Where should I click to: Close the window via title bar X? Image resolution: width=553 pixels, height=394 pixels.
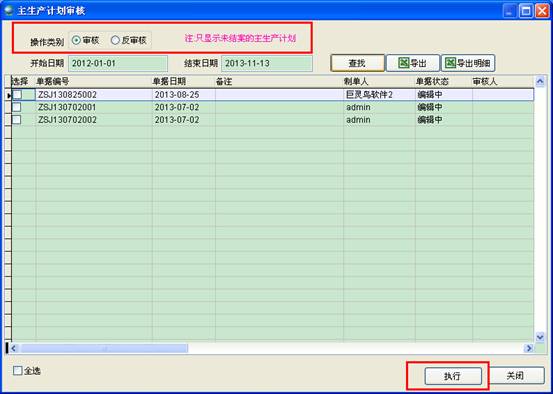(x=542, y=11)
